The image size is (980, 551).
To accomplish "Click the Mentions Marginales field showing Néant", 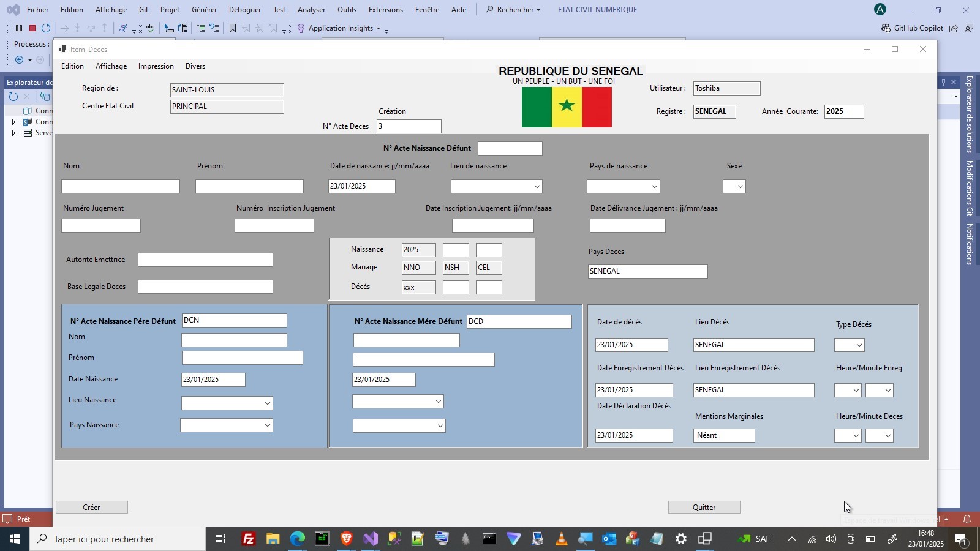I will coord(725,436).
